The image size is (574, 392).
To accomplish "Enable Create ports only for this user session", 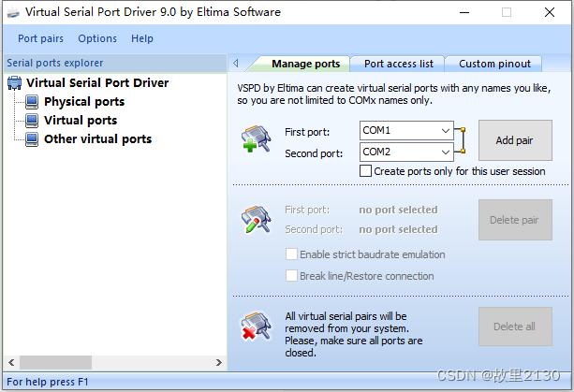I will tap(365, 171).
